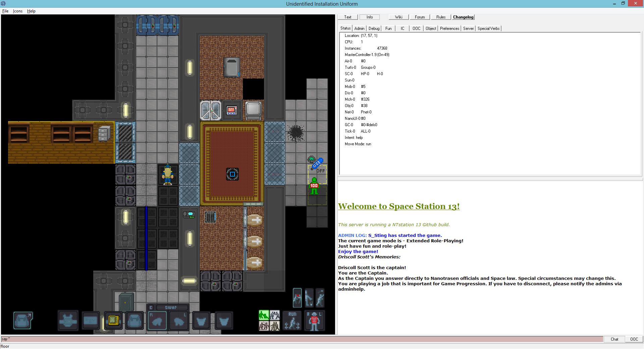Click the 'Location: (17, 57, 1)' status line
This screenshot has height=349, width=644.
(361, 36)
